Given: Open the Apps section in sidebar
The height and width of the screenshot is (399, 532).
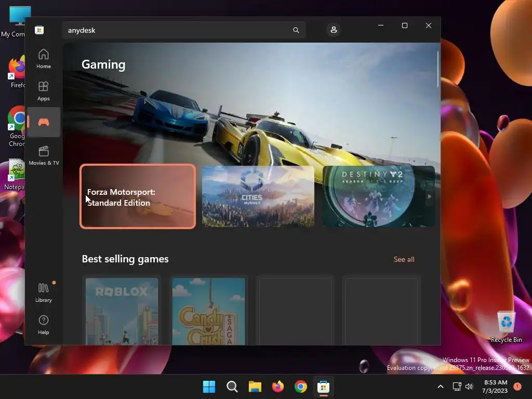Looking at the screenshot, I should tap(44, 91).
